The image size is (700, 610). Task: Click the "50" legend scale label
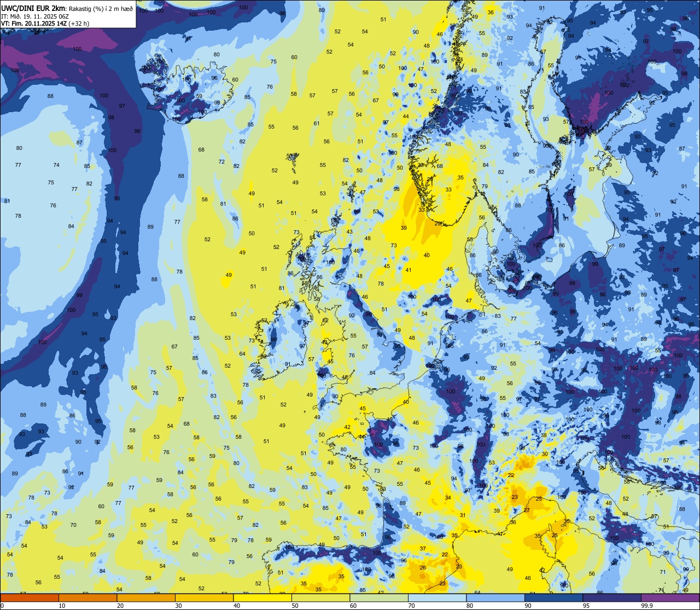click(x=295, y=605)
